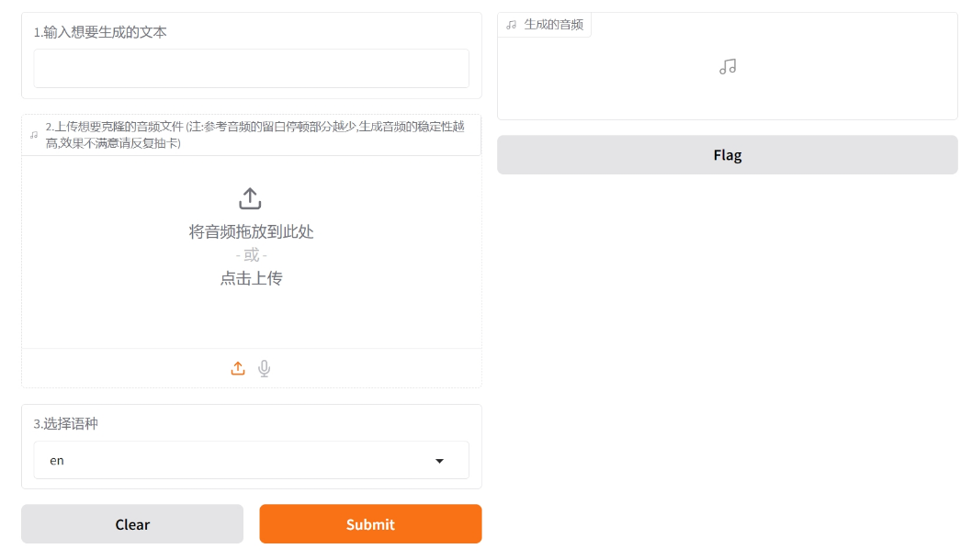Click the music note placeholder in output area
The image size is (972, 560).
point(727,66)
